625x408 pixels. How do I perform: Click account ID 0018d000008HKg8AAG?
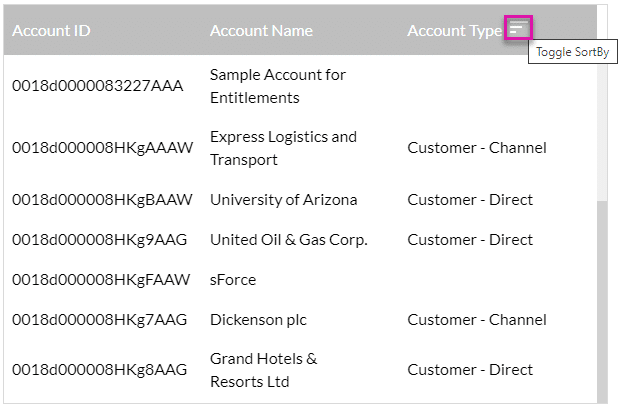100,370
